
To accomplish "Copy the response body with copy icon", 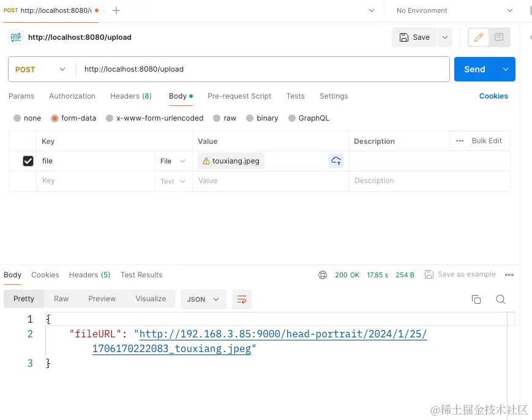I will tap(476, 299).
